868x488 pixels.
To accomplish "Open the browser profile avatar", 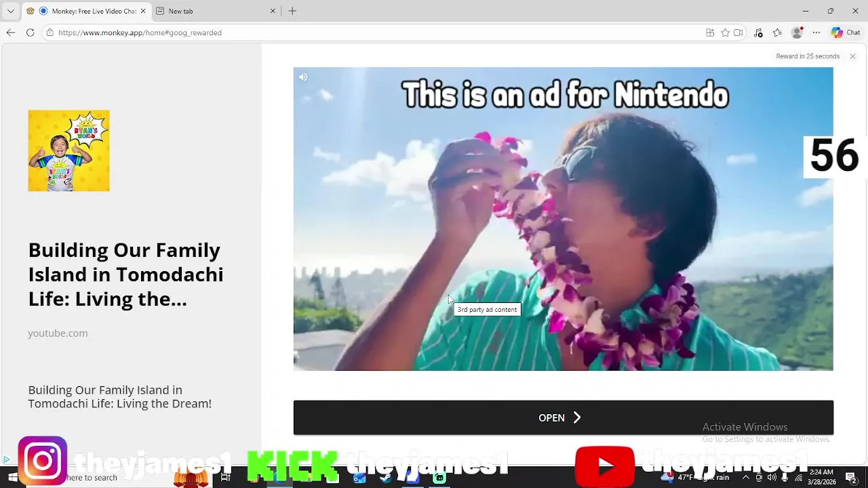I will (797, 33).
